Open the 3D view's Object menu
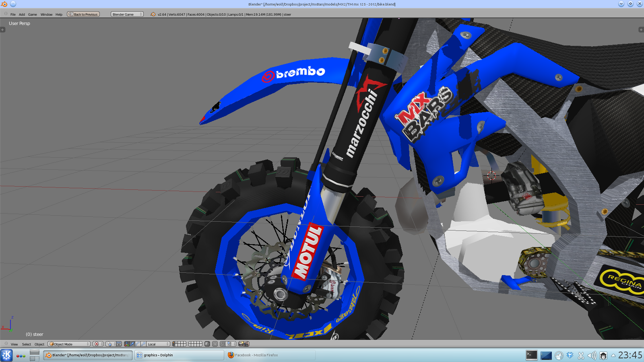 (39, 344)
